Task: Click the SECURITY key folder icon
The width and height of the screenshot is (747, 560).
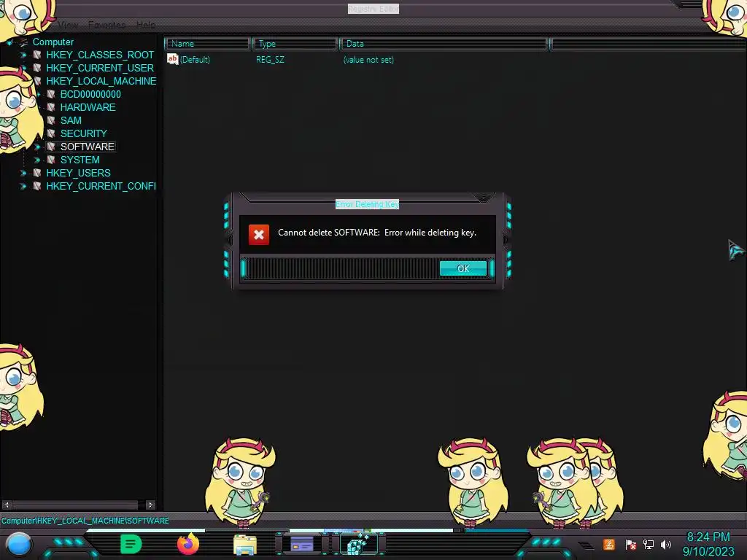Action: coord(50,133)
